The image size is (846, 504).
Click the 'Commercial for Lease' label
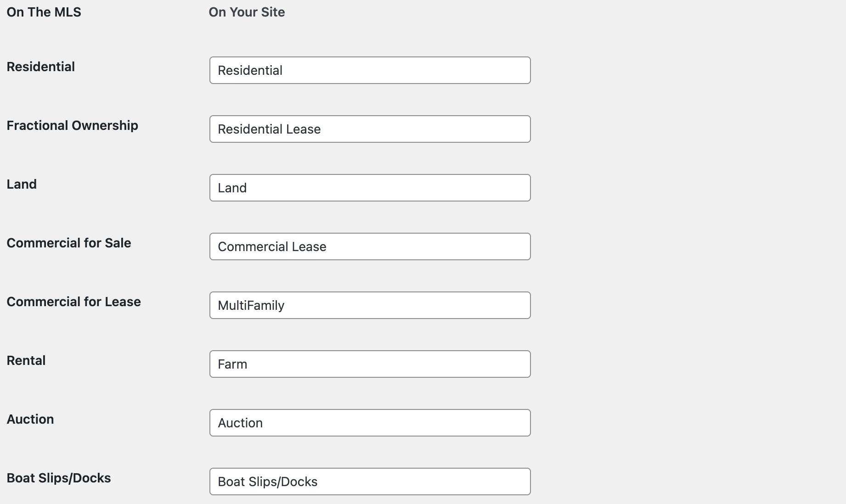coord(73,302)
